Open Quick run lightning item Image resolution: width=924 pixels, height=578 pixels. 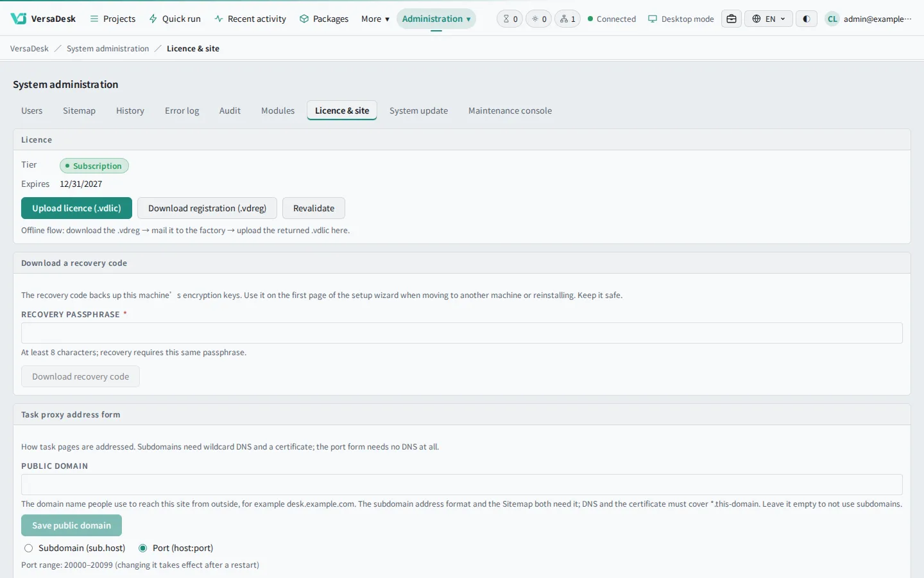[x=175, y=19]
